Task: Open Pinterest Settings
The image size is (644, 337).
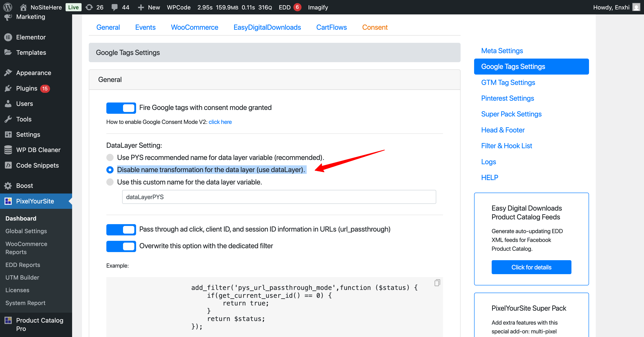Action: coord(507,98)
